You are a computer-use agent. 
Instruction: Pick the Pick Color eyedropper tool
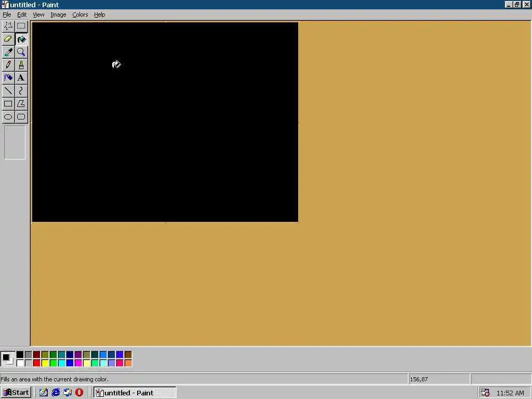coord(8,52)
